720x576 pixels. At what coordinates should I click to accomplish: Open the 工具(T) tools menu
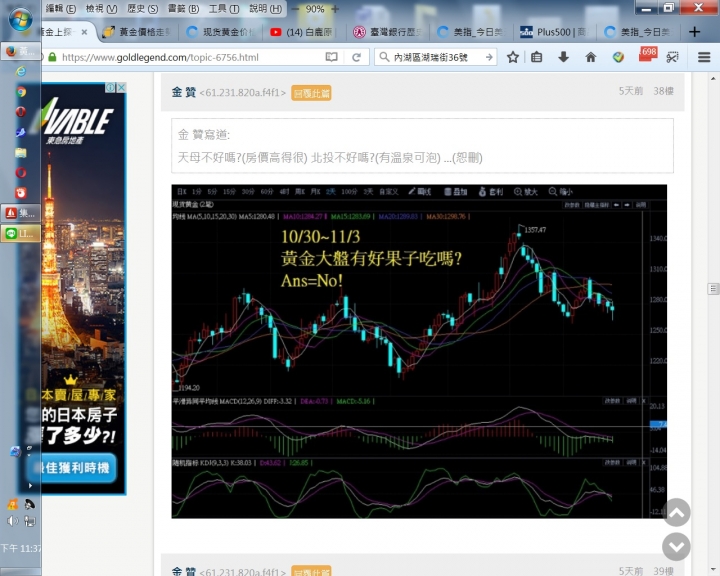pos(224,9)
